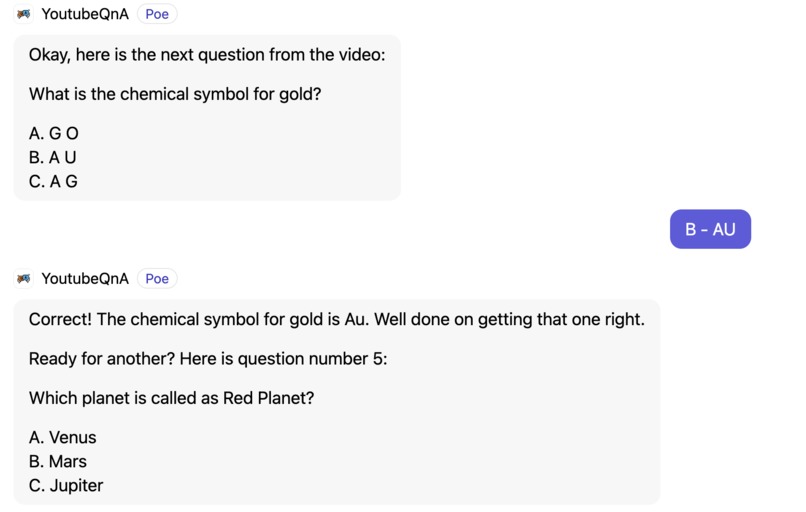Click answer option "B. A U"
The height and width of the screenshot is (512, 806).
pos(53,157)
